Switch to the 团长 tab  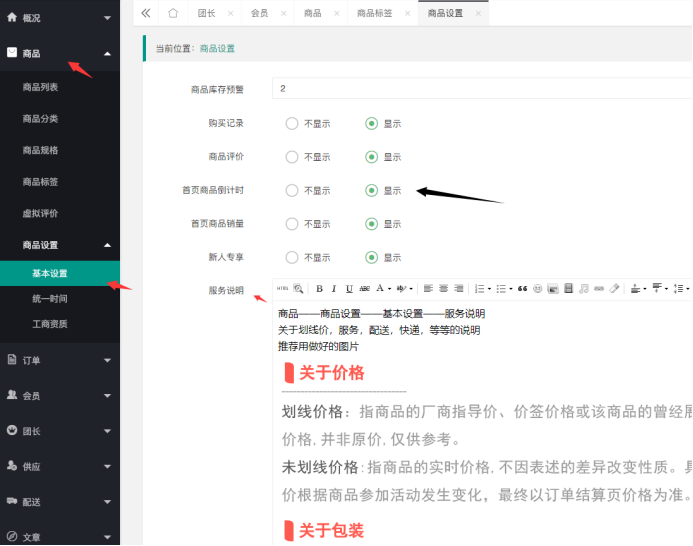[206, 13]
